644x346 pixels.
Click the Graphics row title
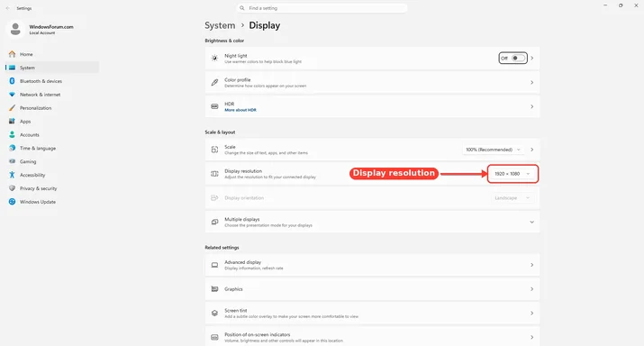click(x=233, y=289)
